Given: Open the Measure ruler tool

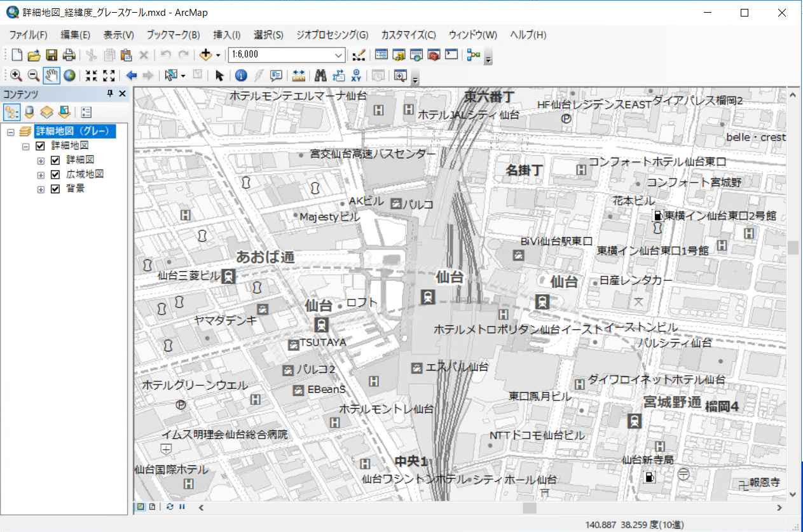Looking at the screenshot, I should pos(298,76).
